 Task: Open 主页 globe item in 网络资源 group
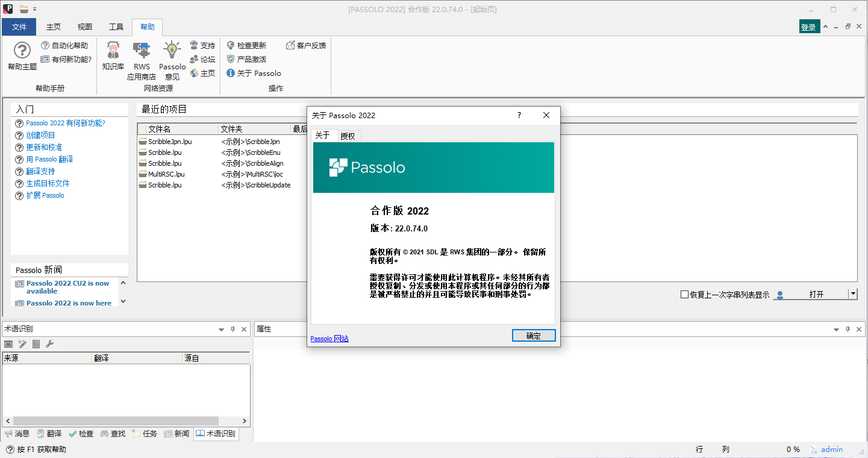[202, 73]
